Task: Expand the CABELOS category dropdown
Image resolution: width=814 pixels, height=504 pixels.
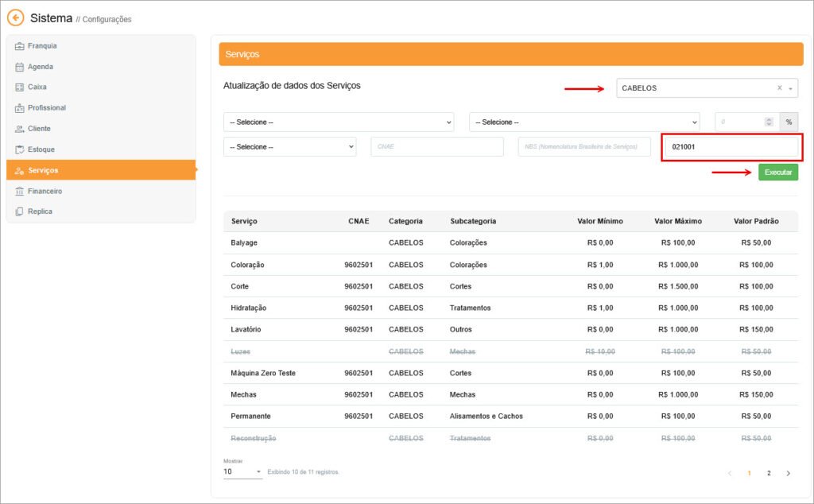Action: coord(792,88)
